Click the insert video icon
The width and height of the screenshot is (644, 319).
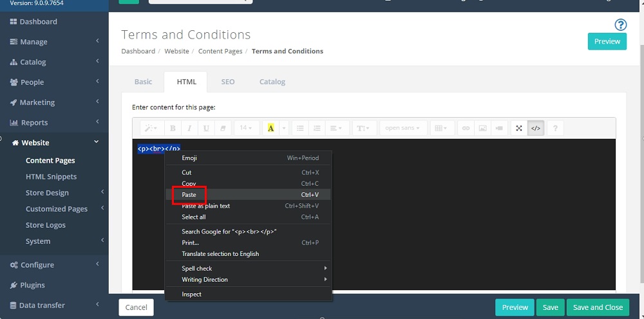click(x=499, y=128)
